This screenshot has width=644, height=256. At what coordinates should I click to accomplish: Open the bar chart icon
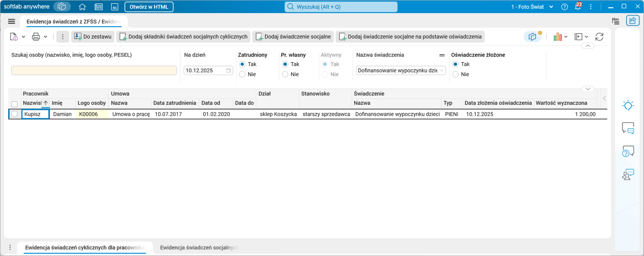(558, 37)
